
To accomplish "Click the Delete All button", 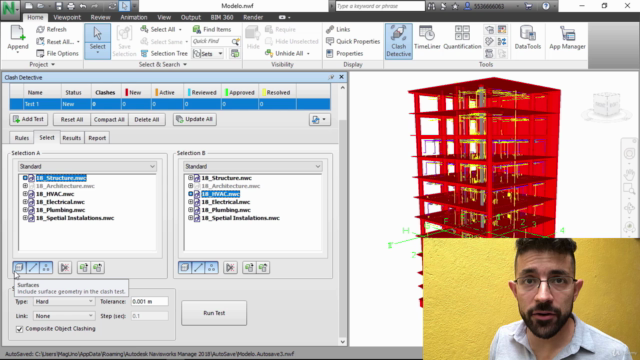I will pos(147,120).
